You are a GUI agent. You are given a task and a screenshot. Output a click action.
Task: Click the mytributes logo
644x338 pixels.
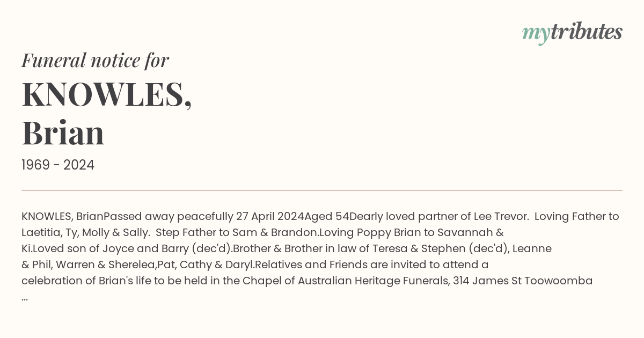coord(572,32)
